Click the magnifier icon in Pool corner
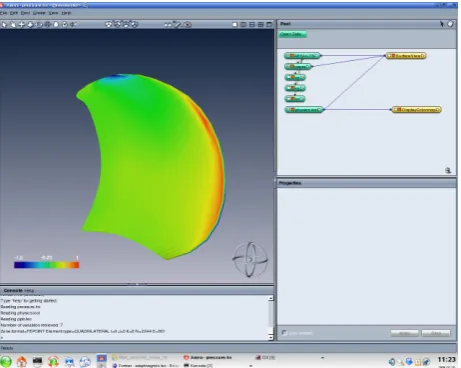Viewport: 461px width, 368px height. click(x=448, y=170)
